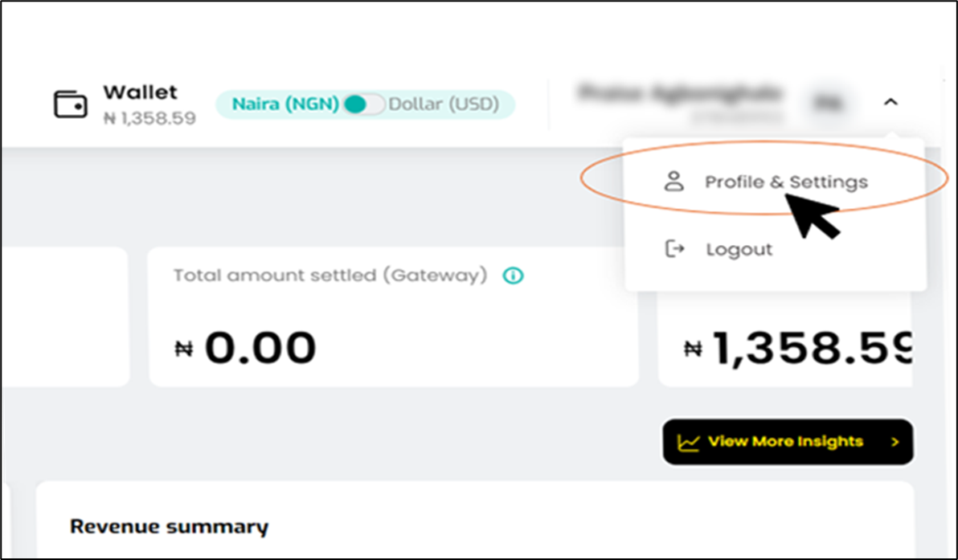
Task: Click the chart icon on View More Insights
Action: tap(688, 442)
